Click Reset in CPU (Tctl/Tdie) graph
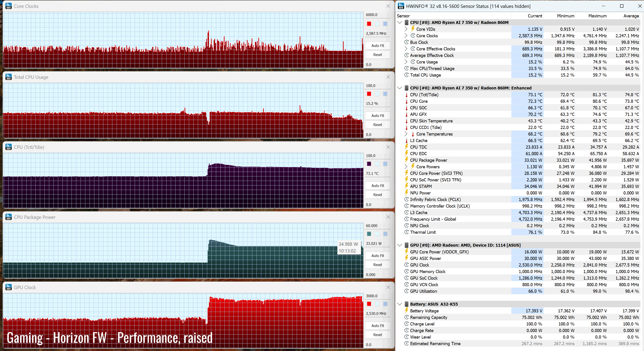The width and height of the screenshot is (644, 351). 378,195
